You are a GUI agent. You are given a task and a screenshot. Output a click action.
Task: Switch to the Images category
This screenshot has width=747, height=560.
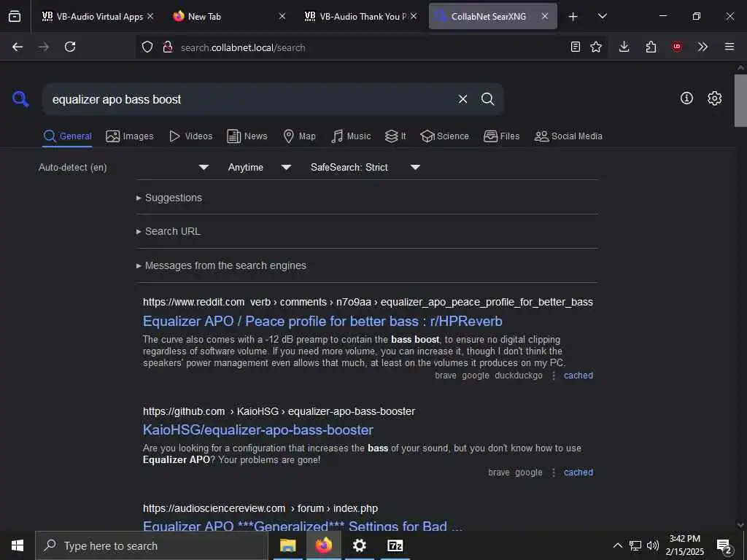click(130, 136)
